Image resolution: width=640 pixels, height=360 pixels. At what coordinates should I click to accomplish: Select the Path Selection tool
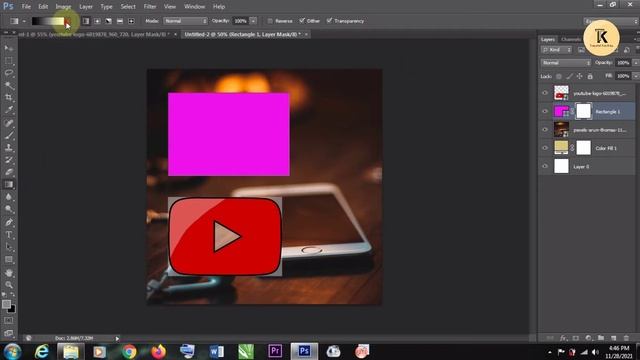tap(9, 247)
